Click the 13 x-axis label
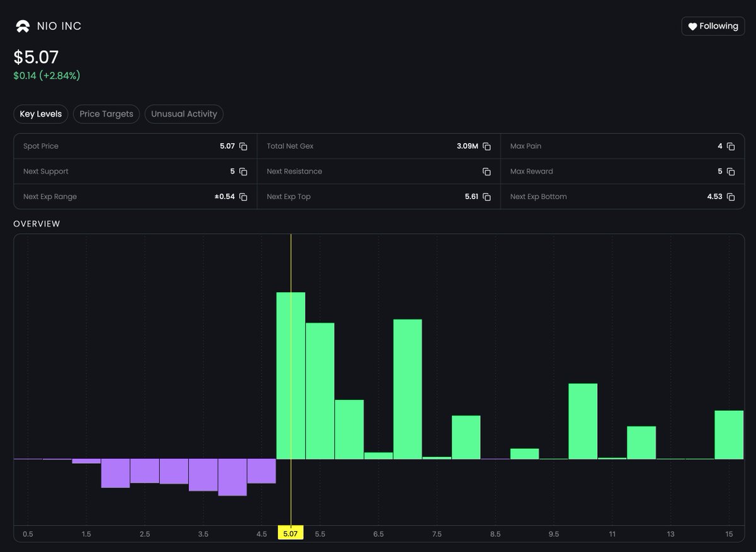 (x=670, y=534)
